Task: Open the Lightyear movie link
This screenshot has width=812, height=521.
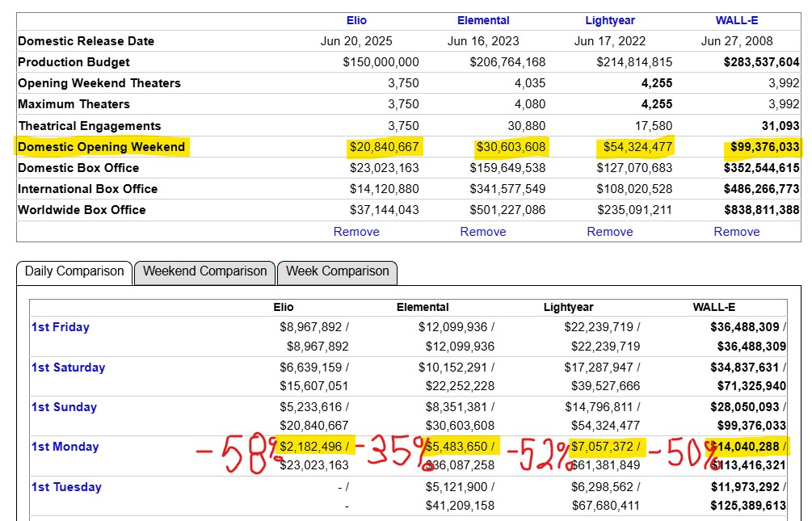Action: 610,20
